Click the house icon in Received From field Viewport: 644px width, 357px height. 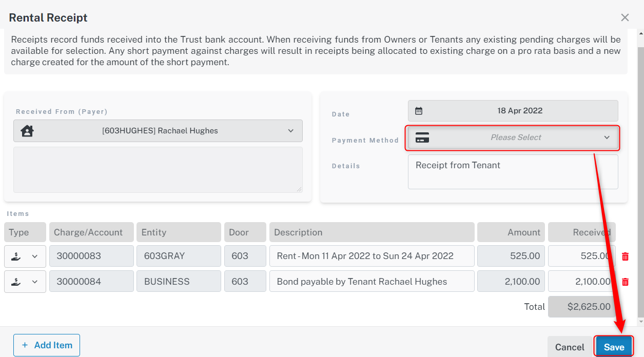tap(27, 131)
